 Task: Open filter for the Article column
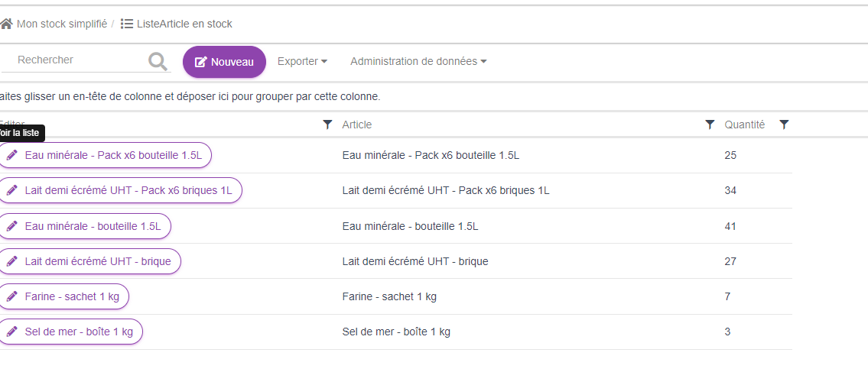pos(710,125)
